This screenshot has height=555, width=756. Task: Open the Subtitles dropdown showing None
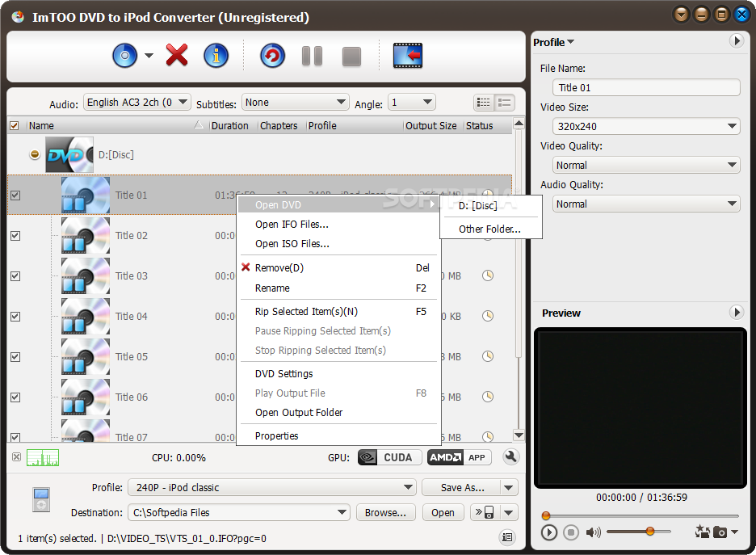(295, 103)
